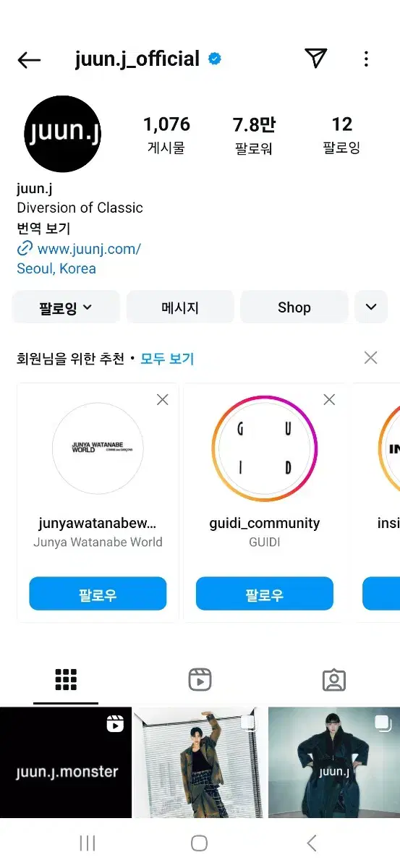Expand suggested accounts chevron button

371,307
